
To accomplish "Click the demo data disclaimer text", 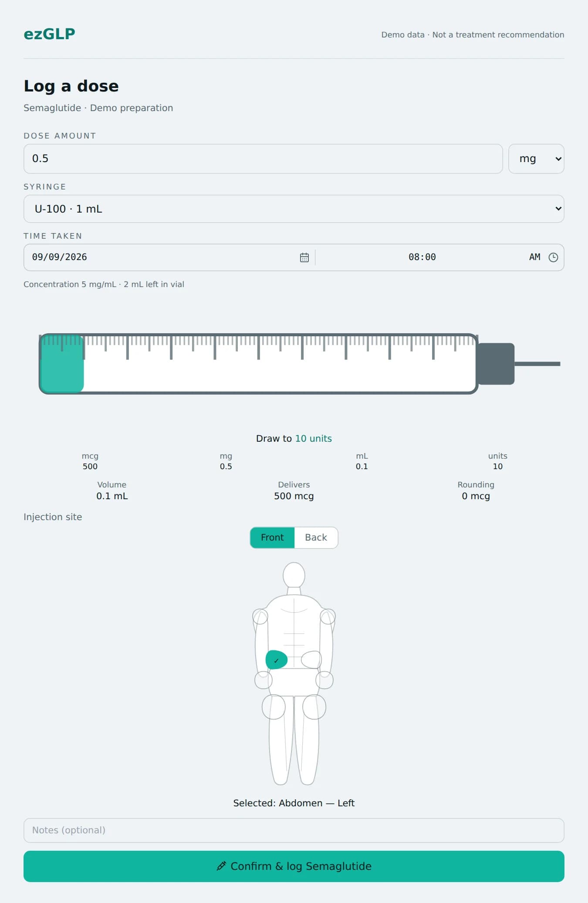I will 473,34.
